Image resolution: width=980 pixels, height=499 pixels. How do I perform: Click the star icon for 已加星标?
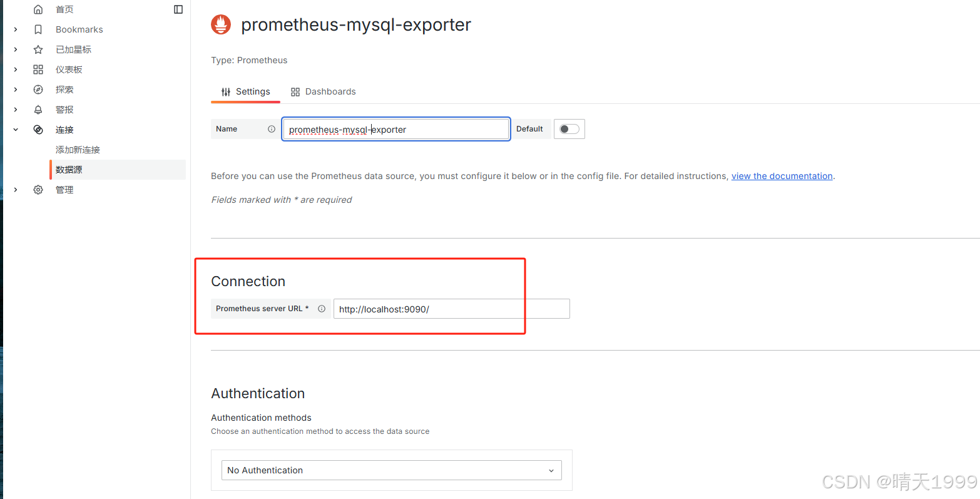tap(38, 49)
